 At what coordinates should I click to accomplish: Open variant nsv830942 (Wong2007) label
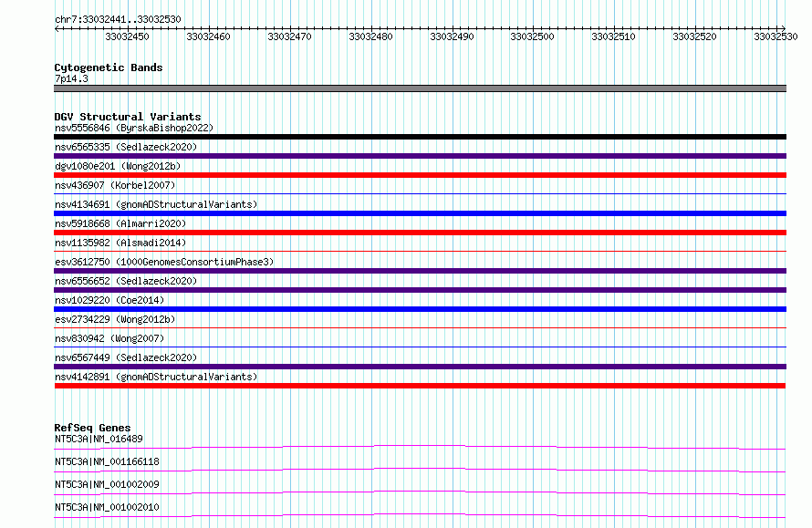(x=109, y=338)
